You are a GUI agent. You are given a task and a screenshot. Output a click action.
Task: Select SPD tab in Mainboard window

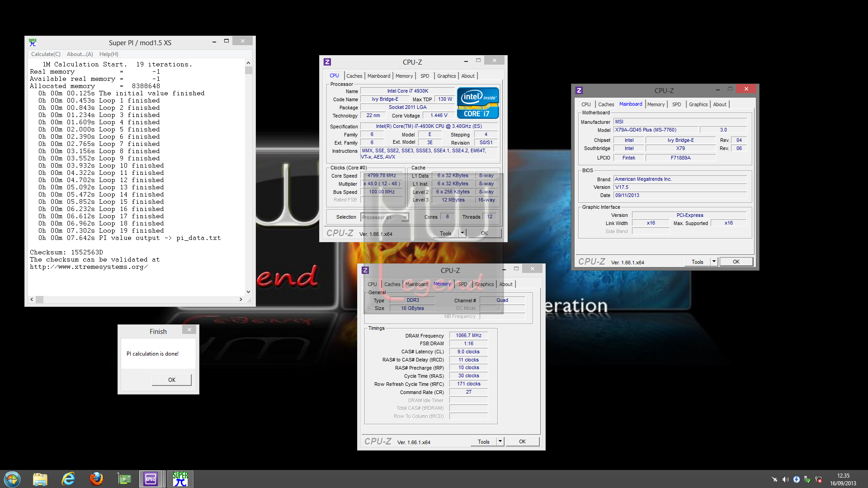point(677,104)
